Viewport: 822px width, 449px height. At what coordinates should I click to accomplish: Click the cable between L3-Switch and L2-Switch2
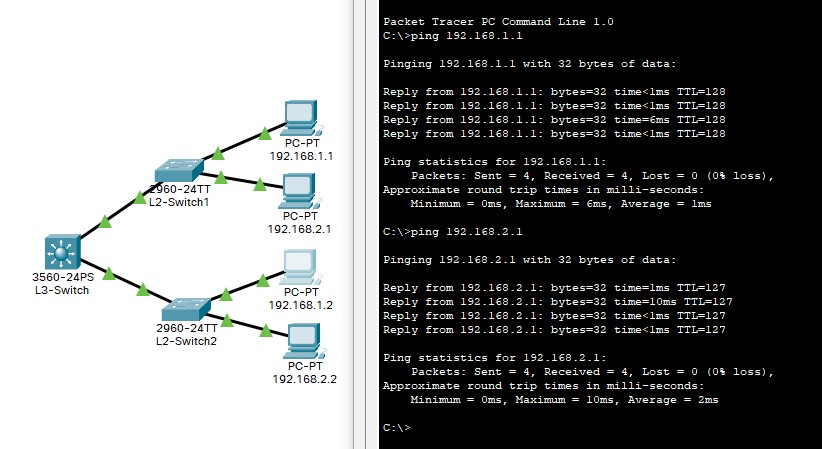click(126, 281)
